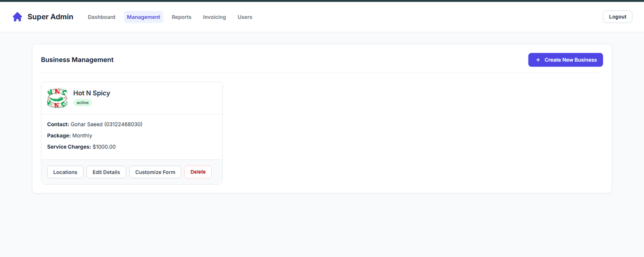Click the plus icon on Create New Business

click(538, 60)
